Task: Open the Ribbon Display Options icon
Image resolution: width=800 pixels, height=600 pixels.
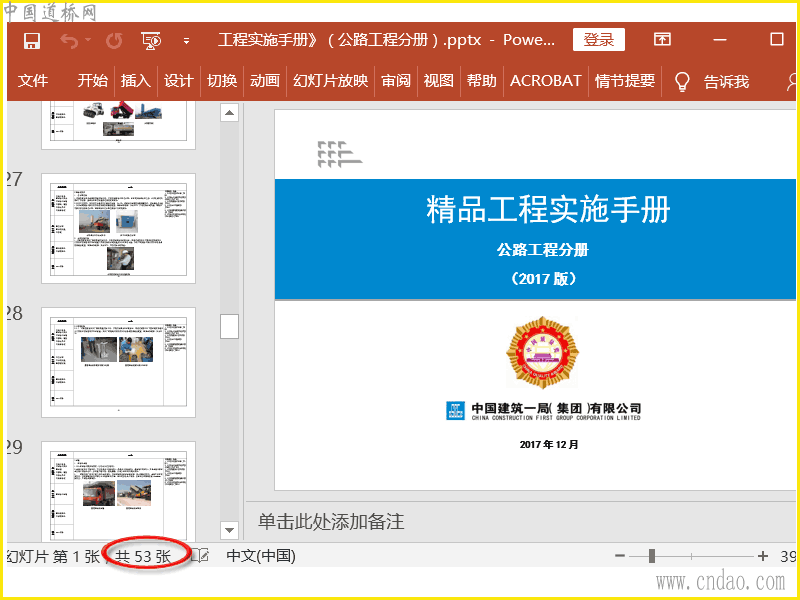Action: [x=662, y=39]
